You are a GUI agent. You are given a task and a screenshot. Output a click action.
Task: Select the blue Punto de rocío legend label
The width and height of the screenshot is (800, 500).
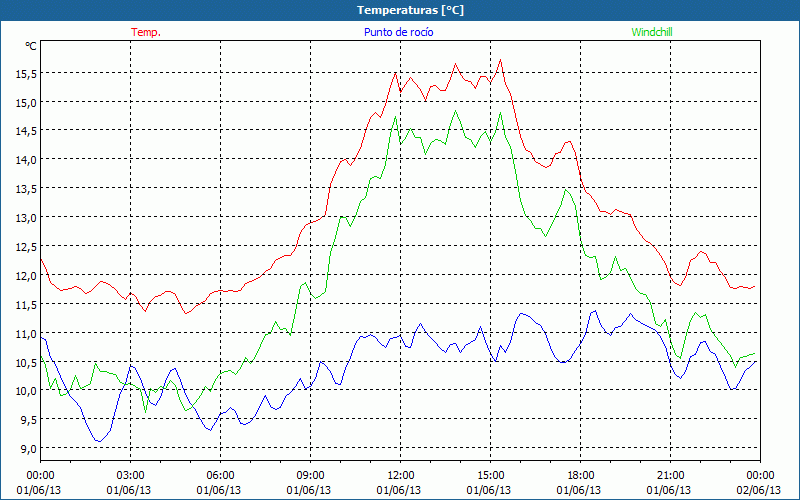pos(398,32)
